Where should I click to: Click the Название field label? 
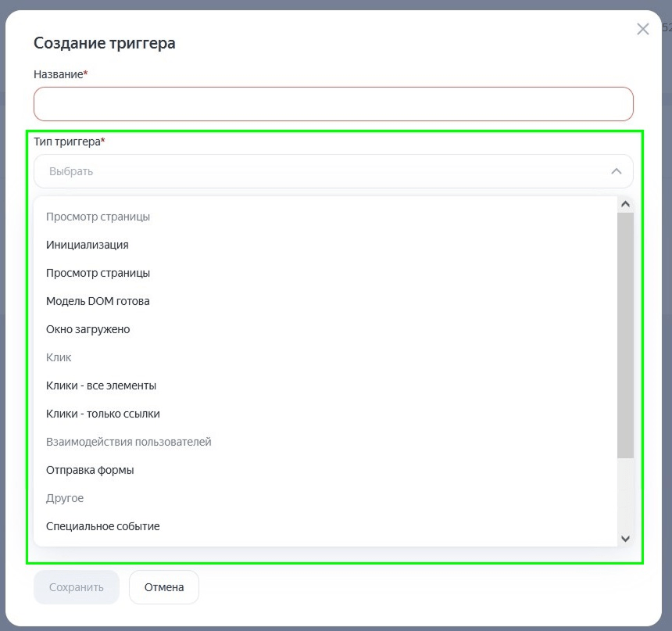(x=60, y=74)
